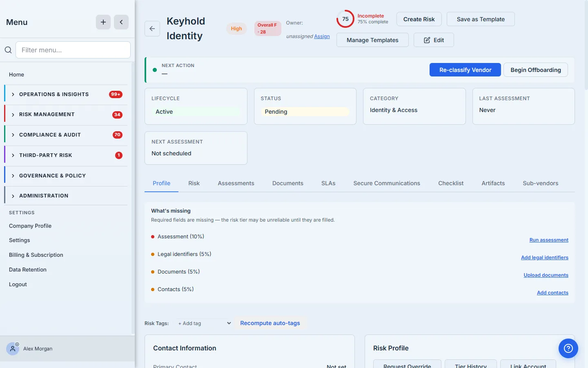Click the Assessment (10%) missing item
This screenshot has width=588, height=368.
[181, 237]
